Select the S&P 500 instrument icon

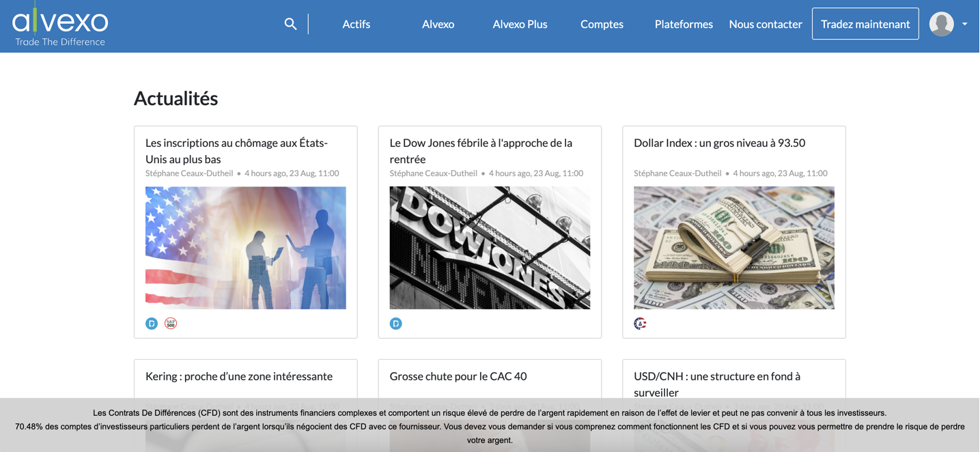[x=170, y=323]
